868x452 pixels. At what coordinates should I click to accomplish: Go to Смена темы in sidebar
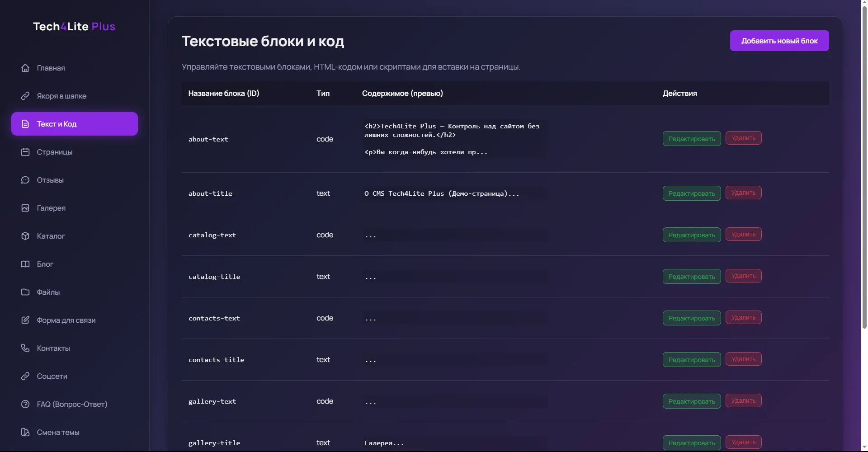tap(58, 432)
